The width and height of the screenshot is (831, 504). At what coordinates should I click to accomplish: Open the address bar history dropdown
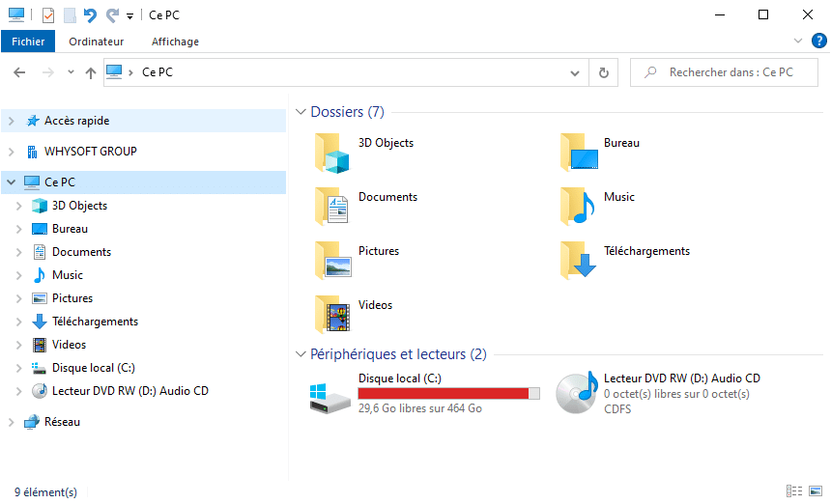575,73
